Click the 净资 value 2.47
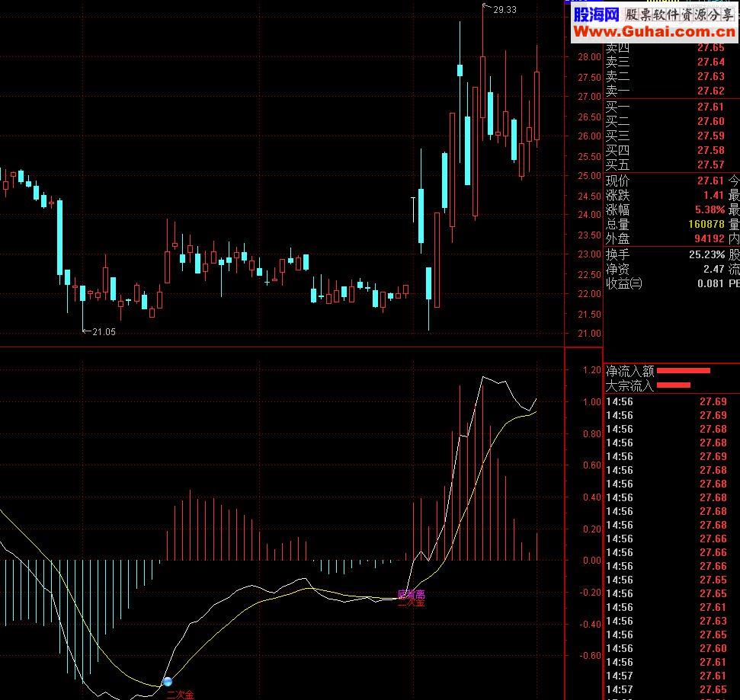 [x=713, y=270]
